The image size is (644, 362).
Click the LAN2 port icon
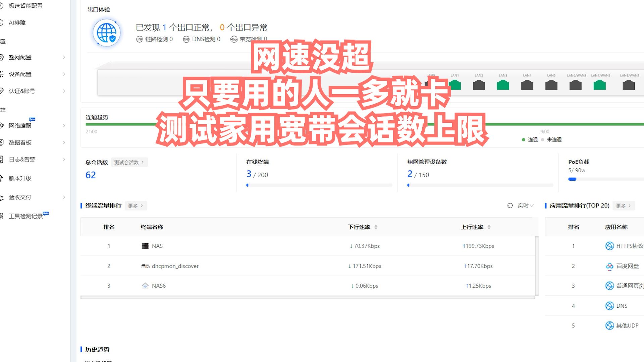click(x=479, y=85)
